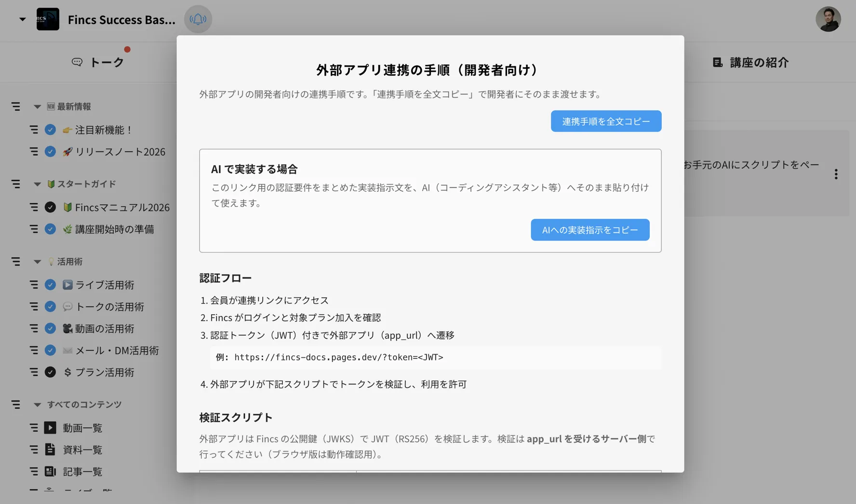Click drag handle of すべてのコンテンツ section
This screenshot has width=856, height=504.
click(x=16, y=405)
